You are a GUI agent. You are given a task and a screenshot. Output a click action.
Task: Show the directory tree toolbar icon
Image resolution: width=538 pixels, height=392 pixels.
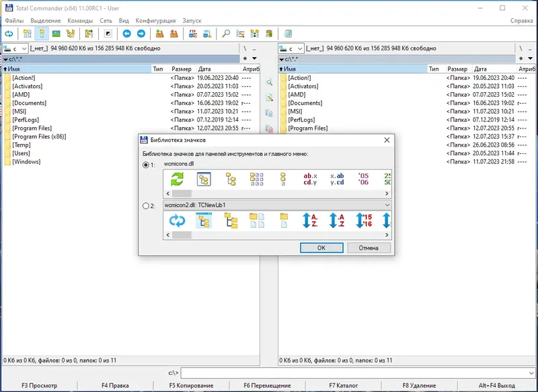click(71, 34)
